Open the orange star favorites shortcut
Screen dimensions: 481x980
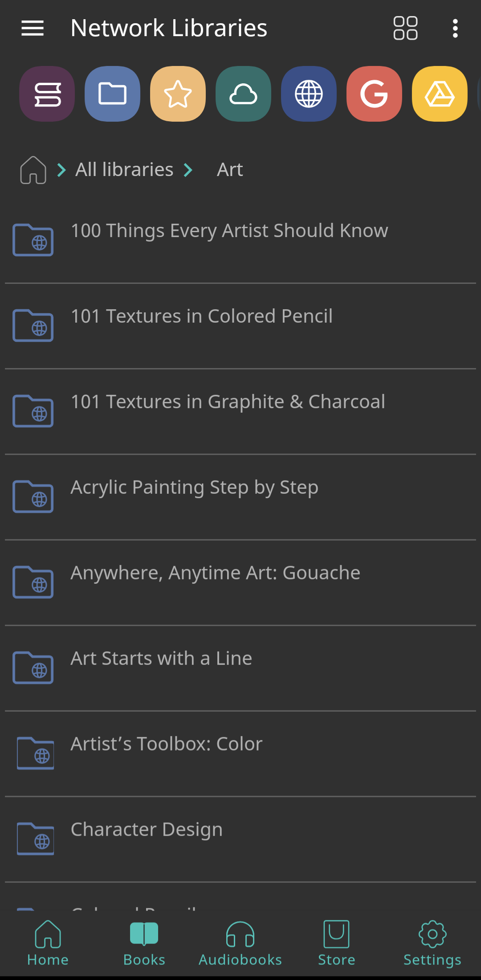click(x=178, y=94)
